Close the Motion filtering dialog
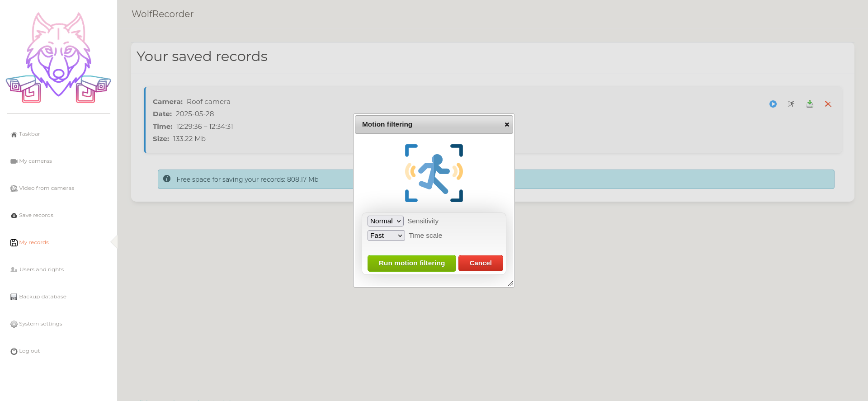 pos(507,125)
